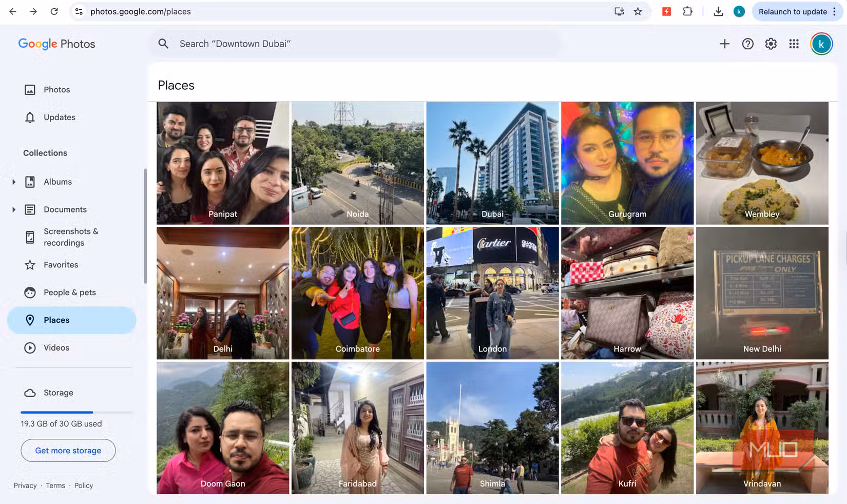This screenshot has width=847, height=504.
Task: Open the Google Photos settings gear
Action: pyautogui.click(x=771, y=44)
